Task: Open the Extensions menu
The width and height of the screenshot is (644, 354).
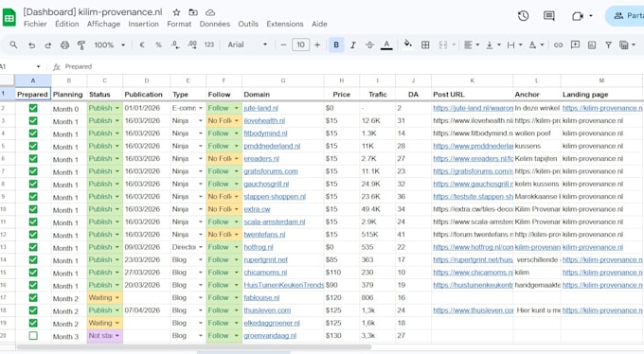Action: tap(285, 25)
